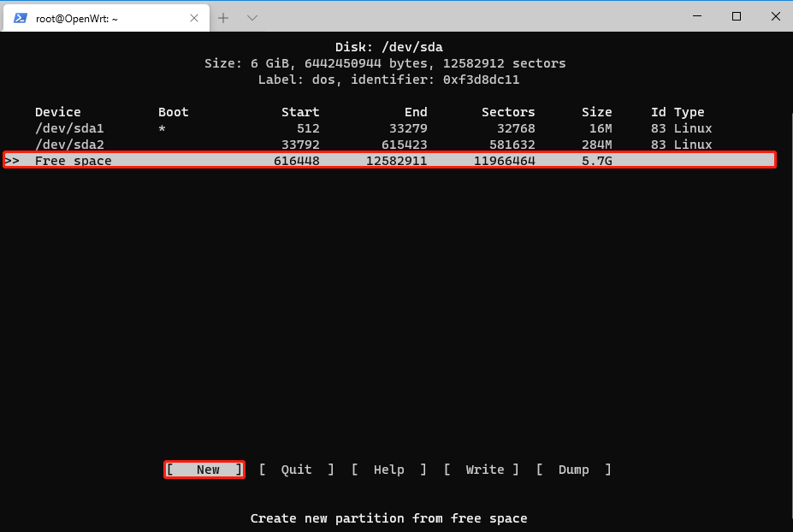Image resolution: width=793 pixels, height=532 pixels.
Task: Select the /dev/sda1 device name
Action: [x=69, y=128]
